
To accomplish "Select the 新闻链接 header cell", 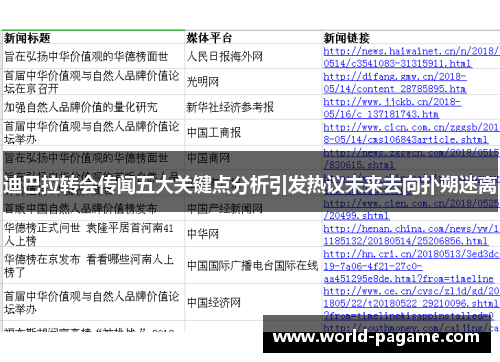I will [x=411, y=38].
